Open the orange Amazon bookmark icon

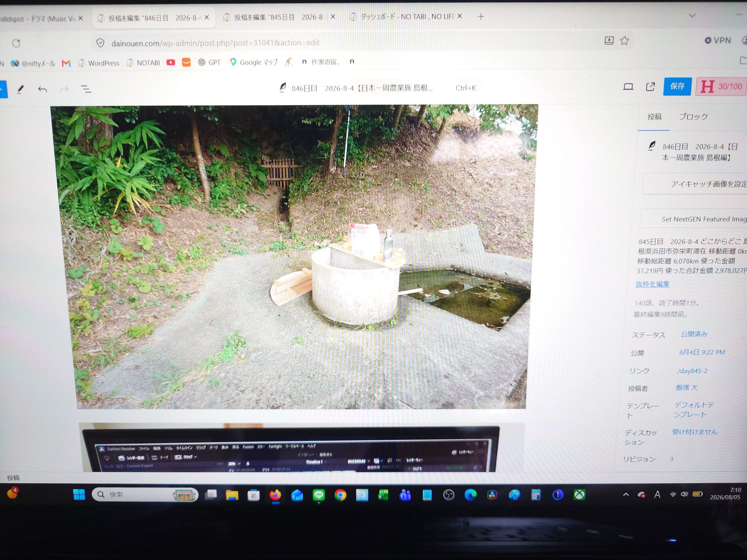(x=186, y=62)
